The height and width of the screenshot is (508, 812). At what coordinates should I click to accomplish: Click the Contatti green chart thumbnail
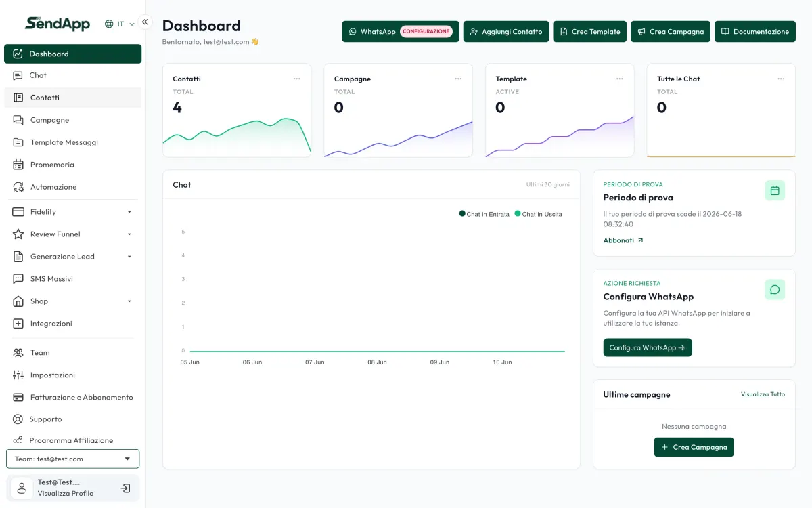click(237, 137)
